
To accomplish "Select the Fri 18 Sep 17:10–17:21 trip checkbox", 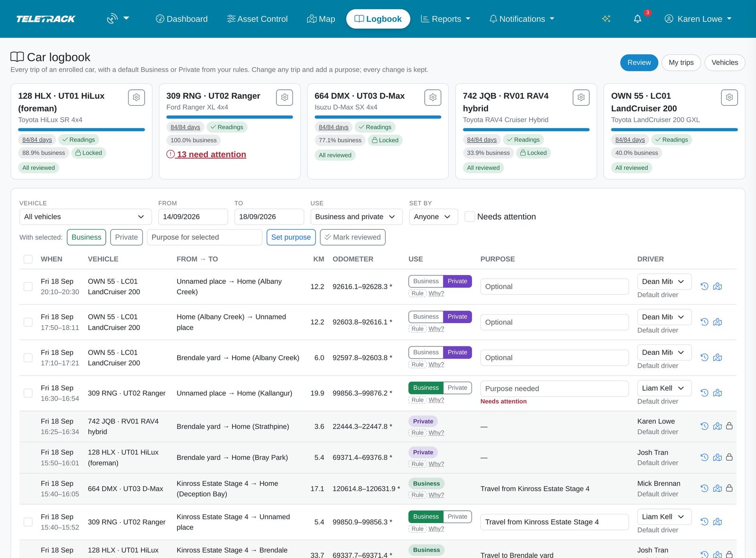I will pos(28,358).
